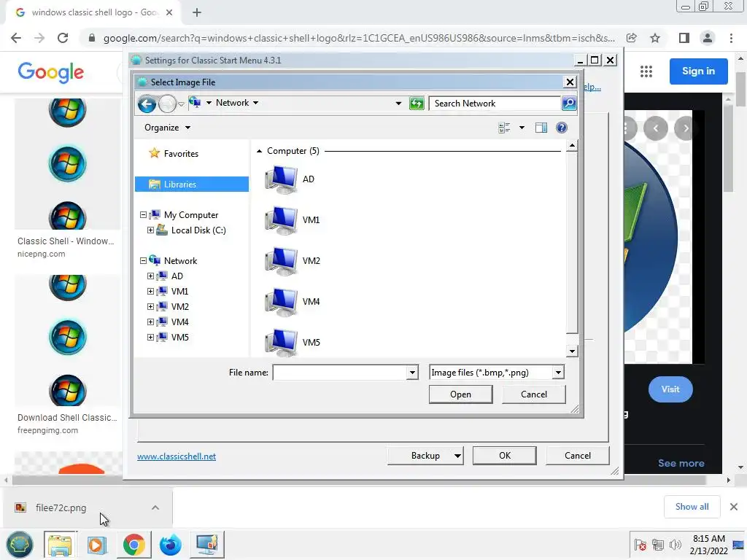The image size is (747, 560).
Task: Click the Google Sign in button
Action: point(698,71)
